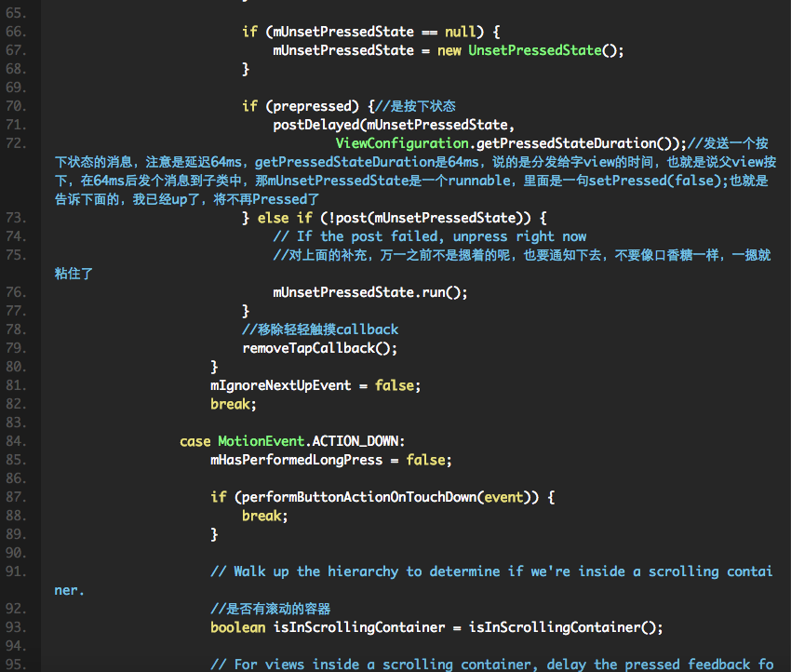This screenshot has height=672, width=791.
Task: Click 'boolean isInScrollingContainer' declaration
Action: (x=328, y=627)
